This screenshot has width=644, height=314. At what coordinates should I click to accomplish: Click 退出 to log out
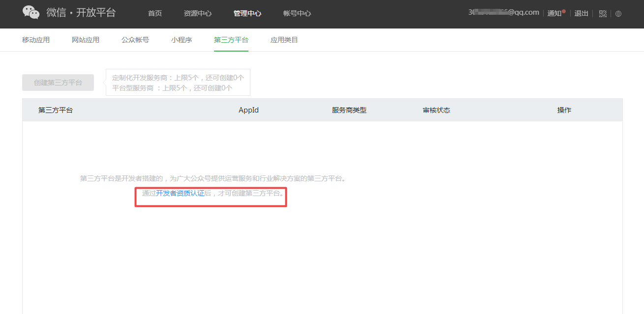pyautogui.click(x=582, y=13)
